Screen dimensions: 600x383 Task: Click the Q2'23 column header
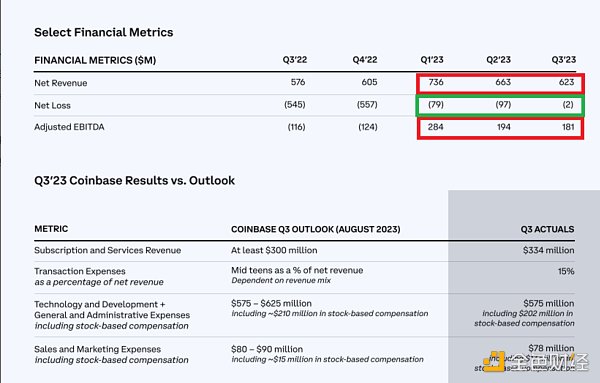(x=498, y=60)
